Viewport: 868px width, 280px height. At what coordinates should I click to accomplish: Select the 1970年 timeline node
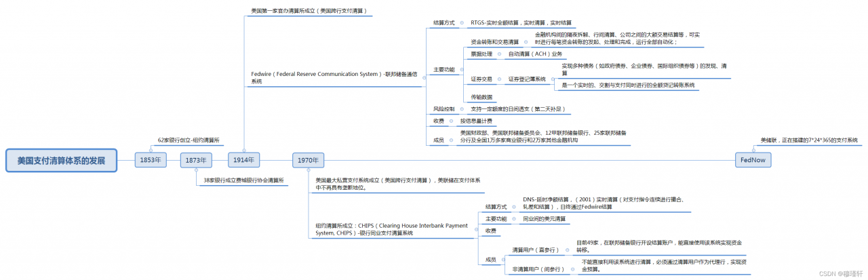[308, 160]
